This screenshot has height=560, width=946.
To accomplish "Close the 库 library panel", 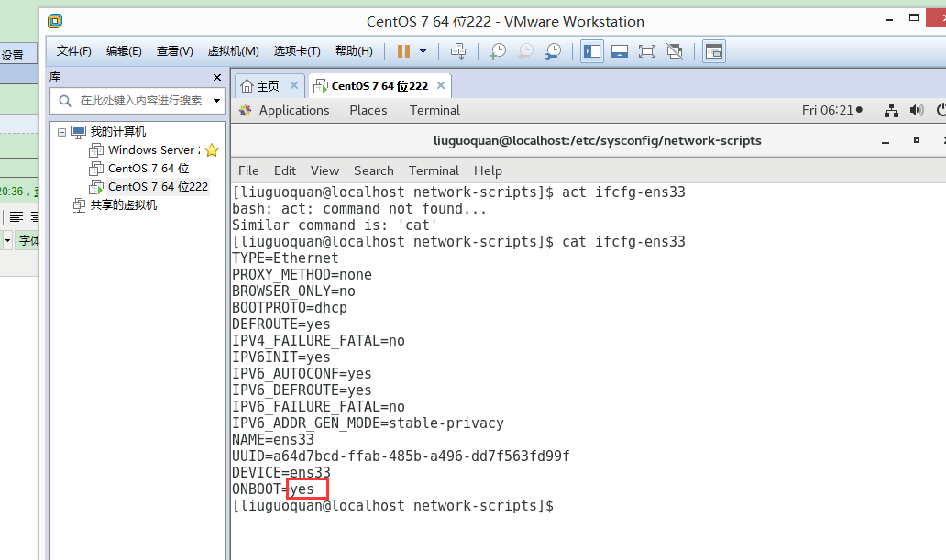I will (x=217, y=77).
